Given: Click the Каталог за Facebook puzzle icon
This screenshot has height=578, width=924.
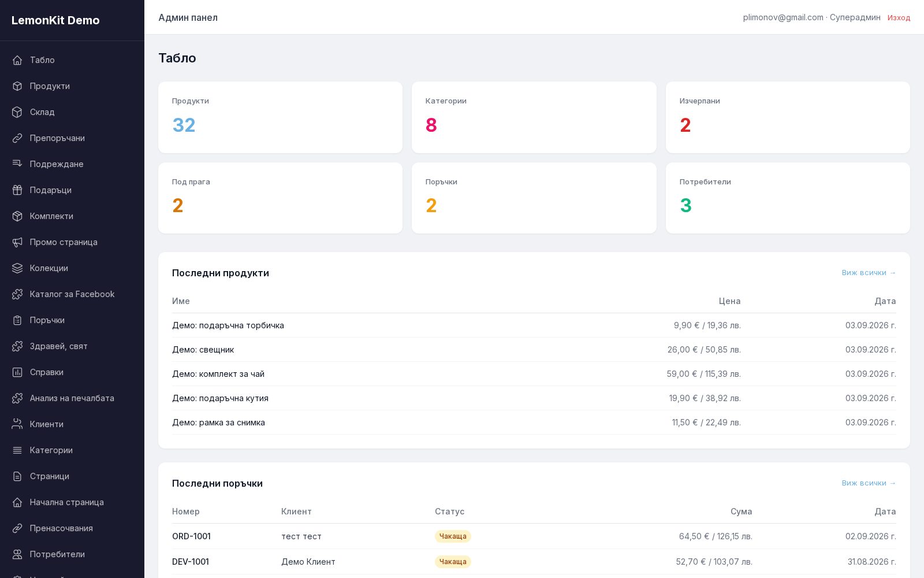Looking at the screenshot, I should pos(17,294).
